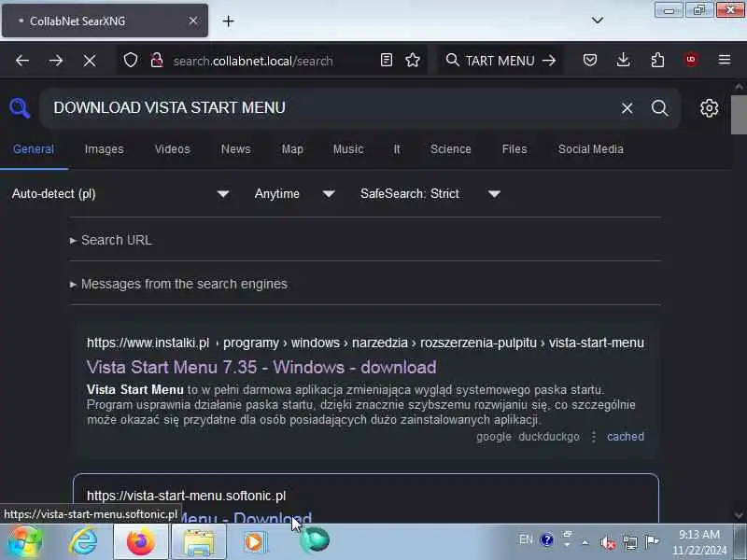
Task: Click the muted volume tray icon
Action: pyautogui.click(x=608, y=542)
